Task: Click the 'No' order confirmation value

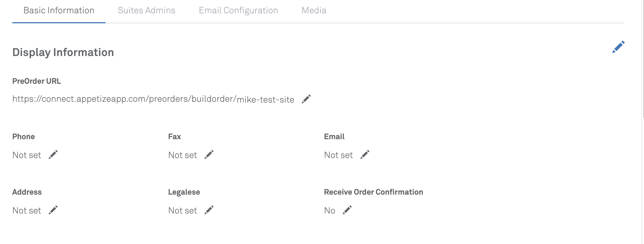Action: click(x=329, y=210)
